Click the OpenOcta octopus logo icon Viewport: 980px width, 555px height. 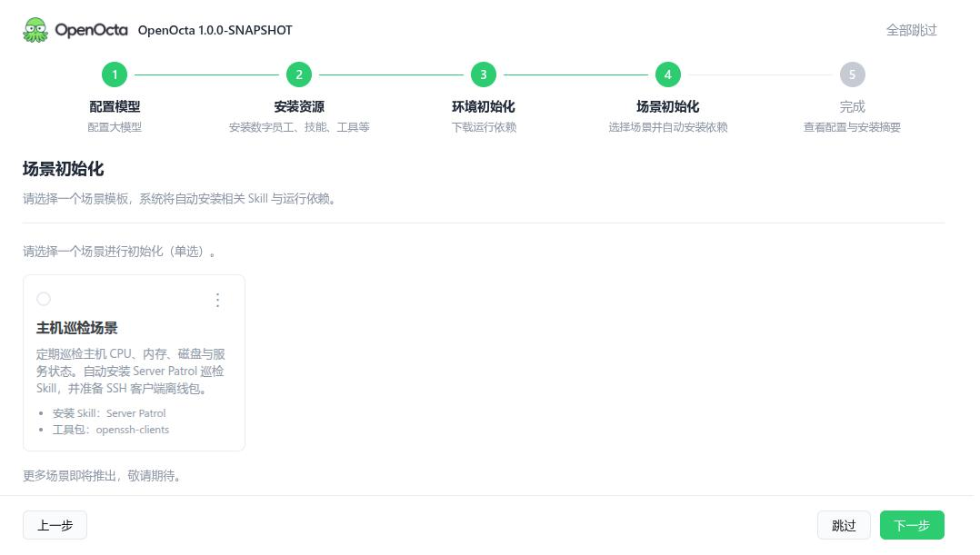pos(35,30)
